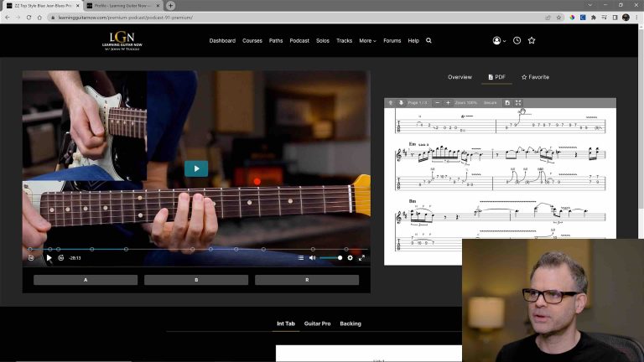644x362 pixels.
Task: Switch to the Overview tab
Action: (460, 77)
